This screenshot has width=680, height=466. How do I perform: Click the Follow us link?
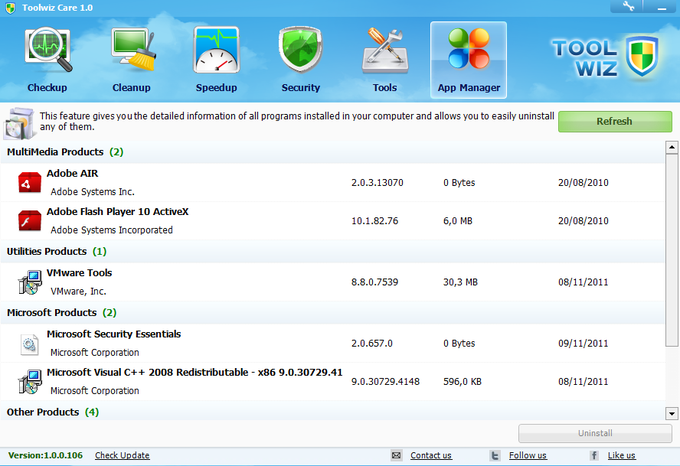(528, 455)
